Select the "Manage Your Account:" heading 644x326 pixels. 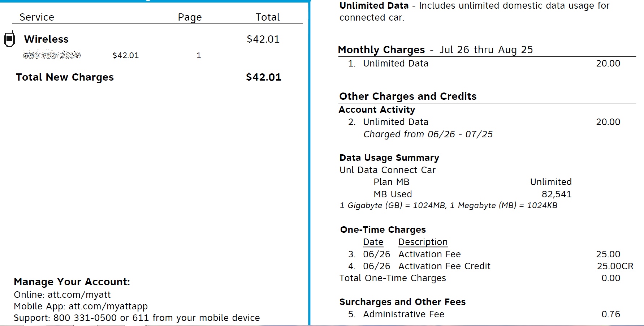coord(72,282)
